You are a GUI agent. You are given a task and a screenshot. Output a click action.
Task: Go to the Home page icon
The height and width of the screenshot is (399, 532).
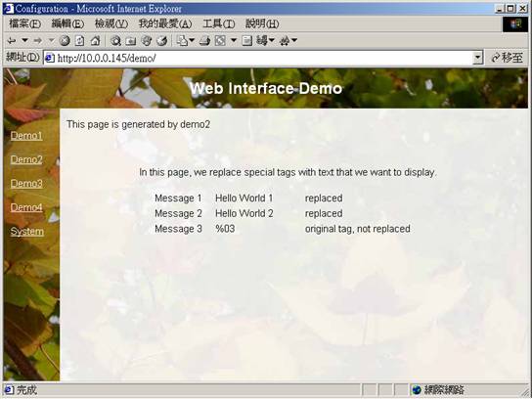pos(95,41)
